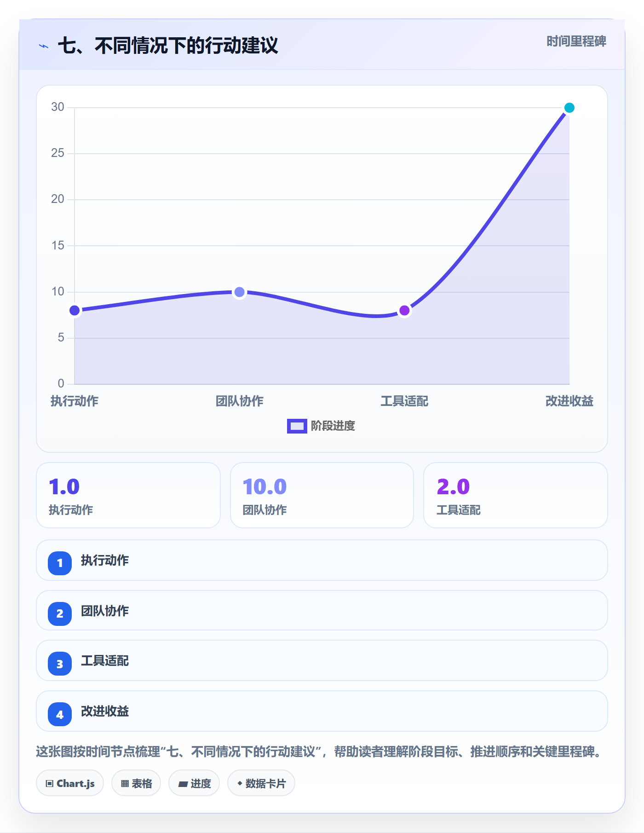Click the 工具适配 x-axis label
The height and width of the screenshot is (833, 644).
click(404, 401)
